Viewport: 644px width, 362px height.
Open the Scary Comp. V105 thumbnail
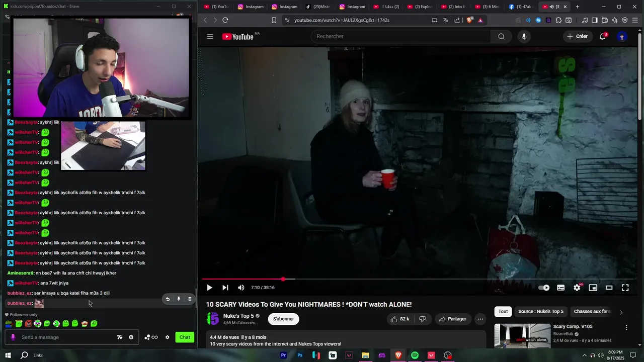[522, 335]
